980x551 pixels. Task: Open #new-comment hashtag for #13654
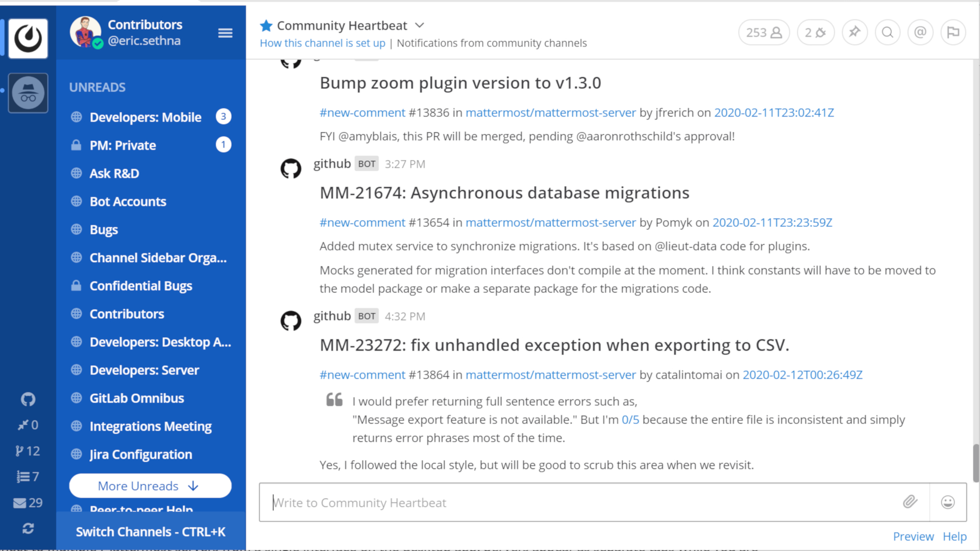(362, 222)
